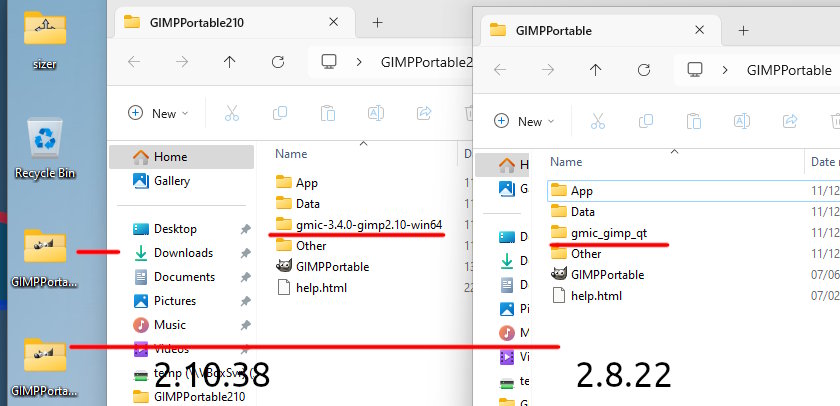840x406 pixels.
Task: Open the Recycle Bin desktop icon
Action: pyautogui.click(x=45, y=149)
